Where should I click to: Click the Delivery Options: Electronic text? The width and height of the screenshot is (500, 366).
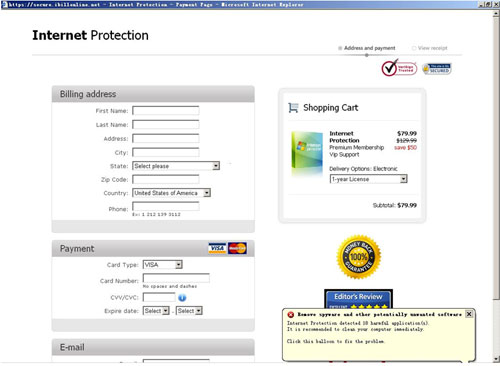coord(363,169)
